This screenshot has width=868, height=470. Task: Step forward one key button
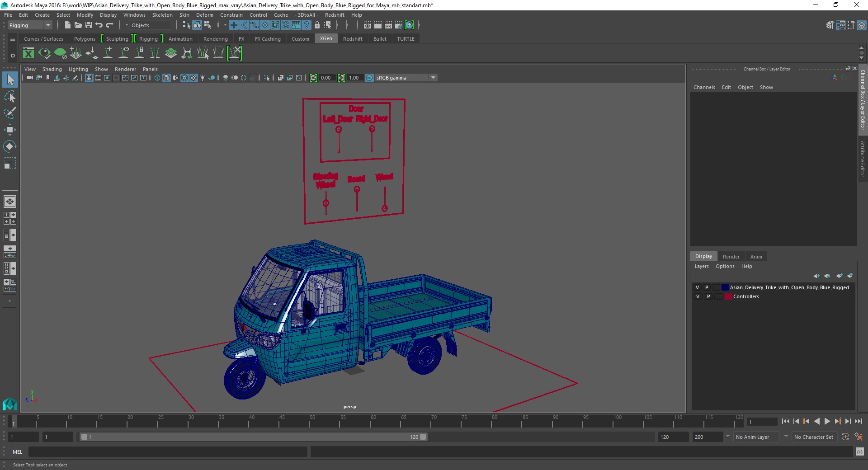(837, 421)
